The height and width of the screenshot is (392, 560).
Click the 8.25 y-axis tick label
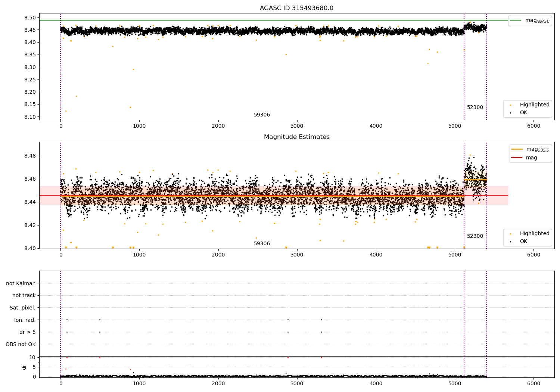click(x=30, y=80)
